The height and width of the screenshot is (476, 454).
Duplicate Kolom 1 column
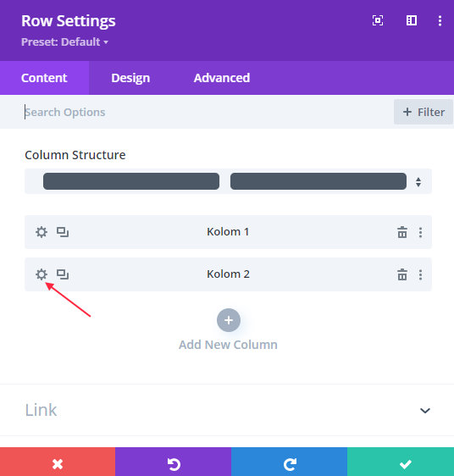[x=63, y=232]
